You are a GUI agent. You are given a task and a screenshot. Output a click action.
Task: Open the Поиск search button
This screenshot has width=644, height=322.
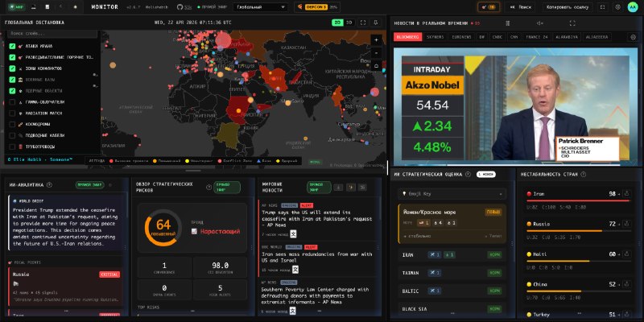520,7
